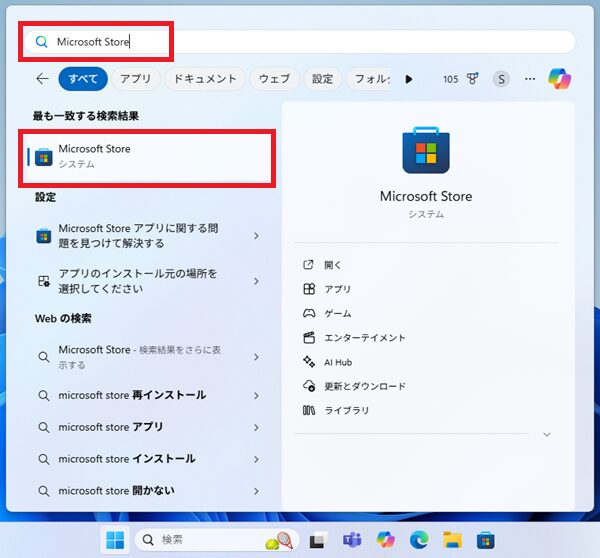Viewport: 600px width, 558px height.
Task: Click the アプリ action in preview pane
Action: coord(337,289)
